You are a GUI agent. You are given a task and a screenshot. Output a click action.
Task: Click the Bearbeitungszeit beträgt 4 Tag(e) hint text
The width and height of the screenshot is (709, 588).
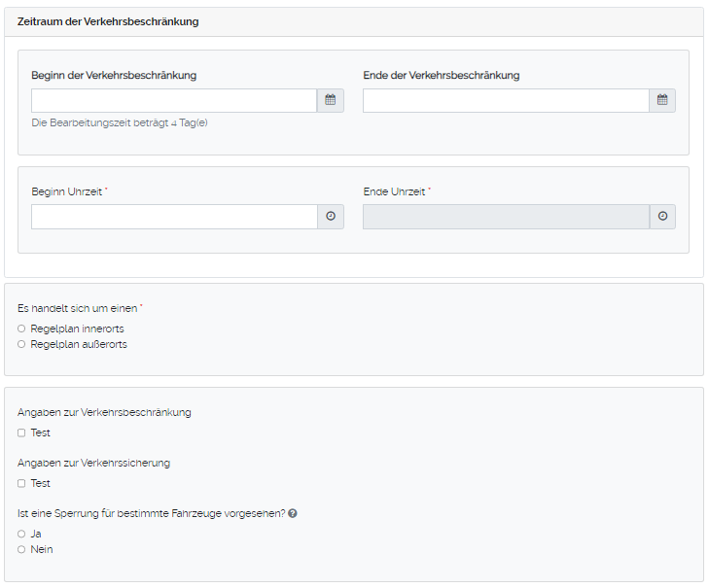pyautogui.click(x=120, y=122)
